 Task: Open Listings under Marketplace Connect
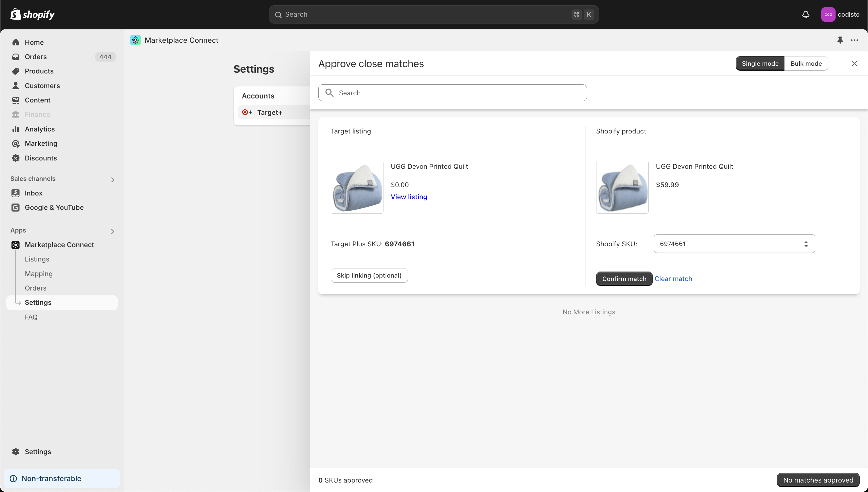coord(37,259)
